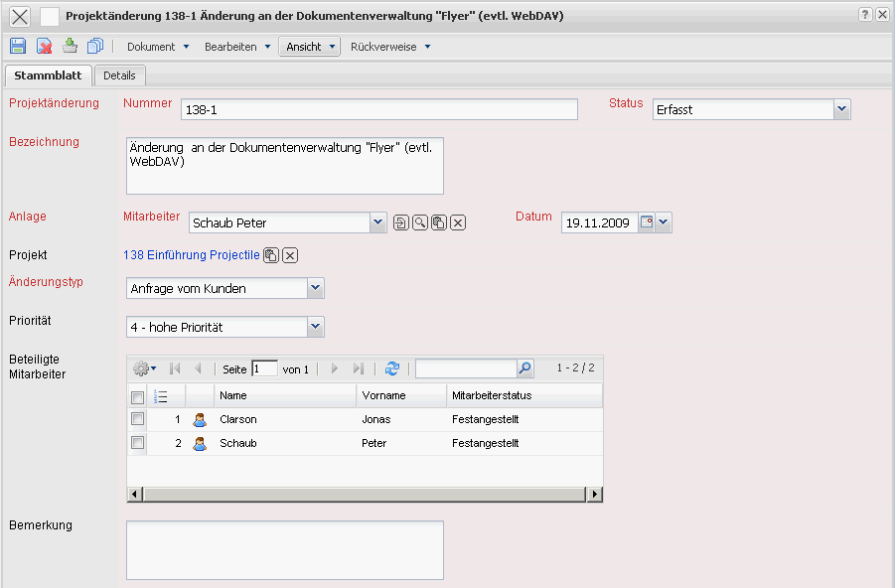Click the search icon in table toolbar
The height and width of the screenshot is (588, 895).
coord(524,368)
